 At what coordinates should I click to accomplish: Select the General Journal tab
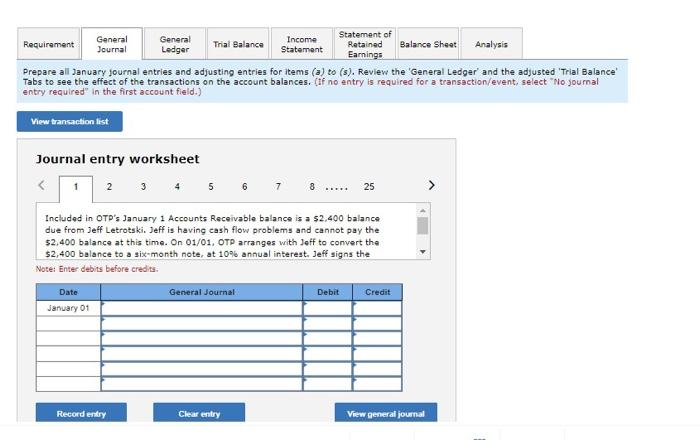(112, 44)
